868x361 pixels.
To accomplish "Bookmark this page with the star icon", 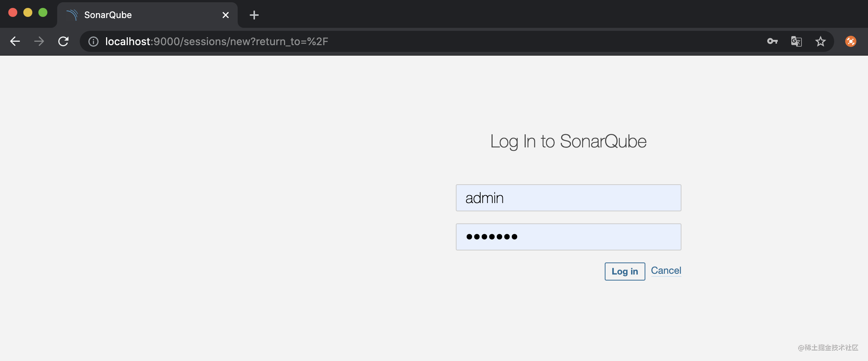I will [821, 41].
